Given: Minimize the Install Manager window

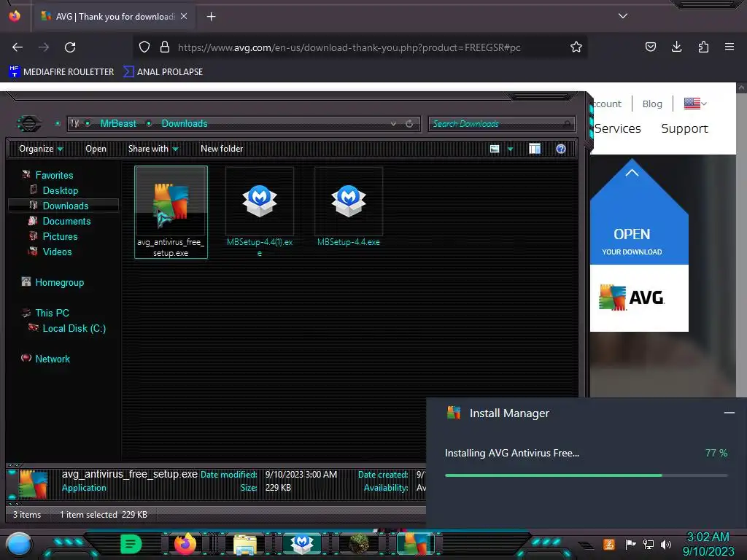Looking at the screenshot, I should click(x=729, y=413).
